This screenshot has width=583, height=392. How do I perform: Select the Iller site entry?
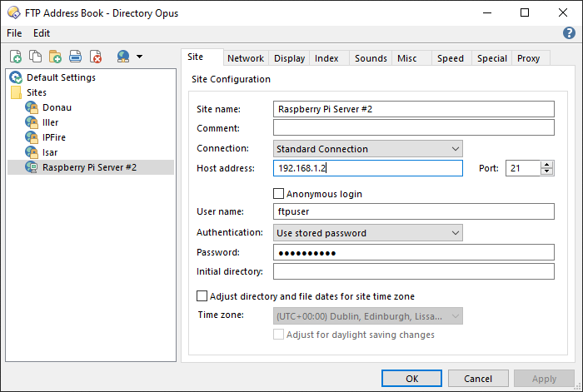tap(50, 122)
